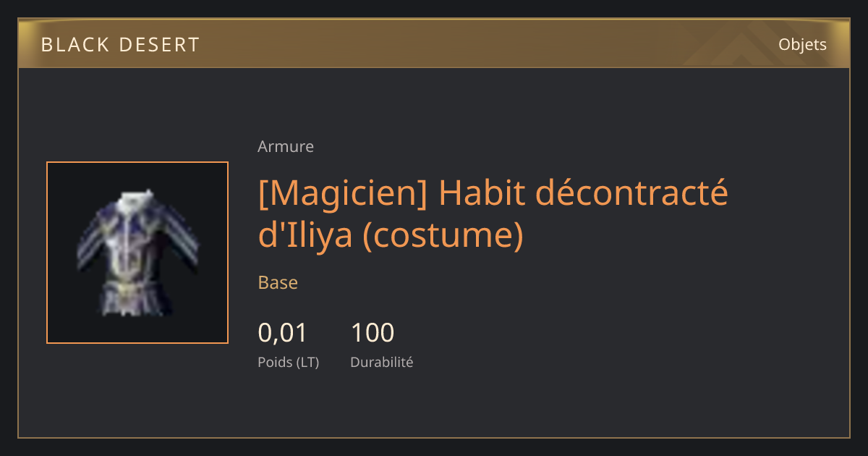Click the belt of the armor image
This screenshot has width=868, height=456.
tap(134, 289)
